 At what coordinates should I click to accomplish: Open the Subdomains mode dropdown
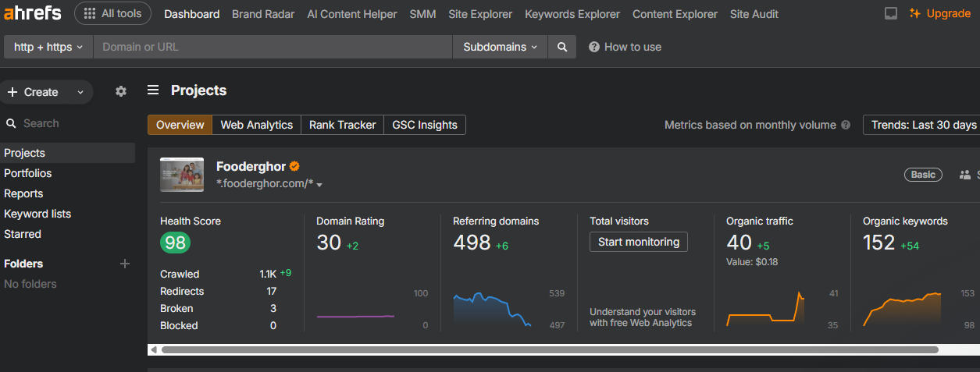[500, 47]
